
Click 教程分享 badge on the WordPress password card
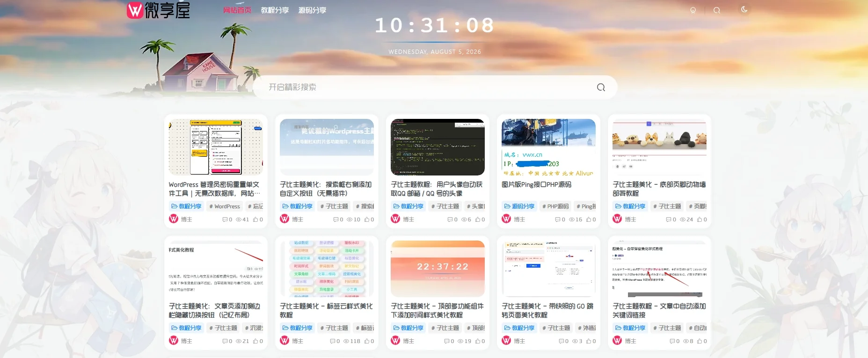[x=186, y=206]
